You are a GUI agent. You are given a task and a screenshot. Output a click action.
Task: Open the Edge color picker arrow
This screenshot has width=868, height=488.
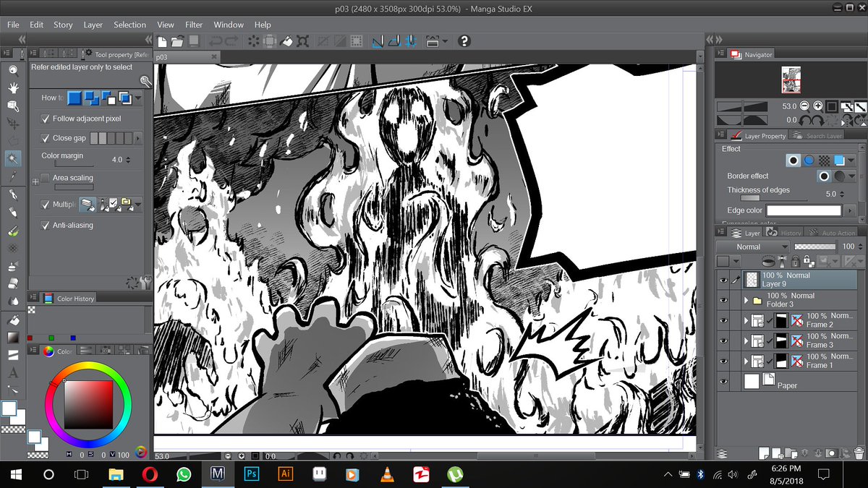point(851,210)
